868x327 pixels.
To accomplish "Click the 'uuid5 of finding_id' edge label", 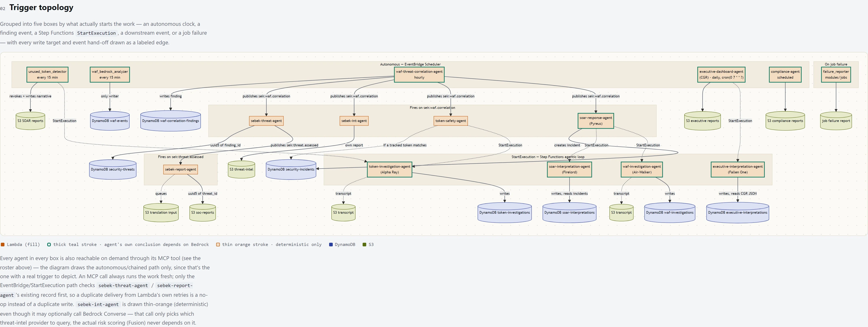I will [x=225, y=145].
